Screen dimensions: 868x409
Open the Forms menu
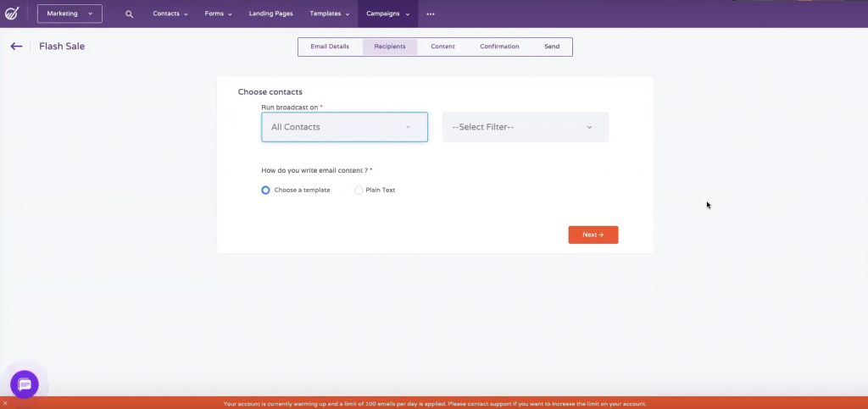click(x=218, y=14)
